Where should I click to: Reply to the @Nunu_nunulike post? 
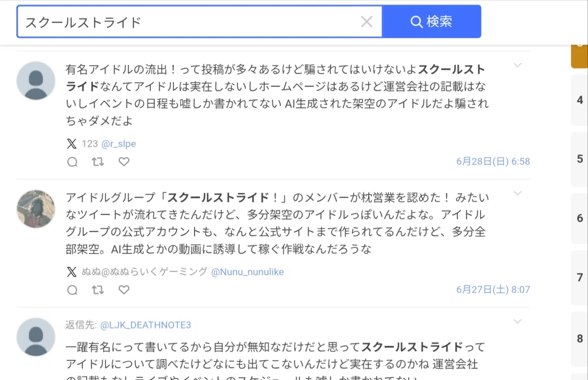73,290
